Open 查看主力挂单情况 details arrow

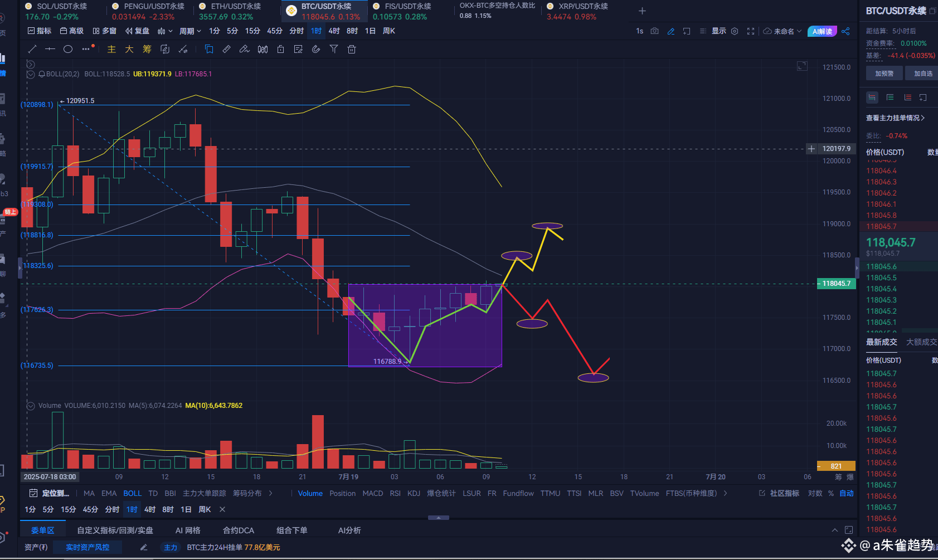(x=923, y=118)
